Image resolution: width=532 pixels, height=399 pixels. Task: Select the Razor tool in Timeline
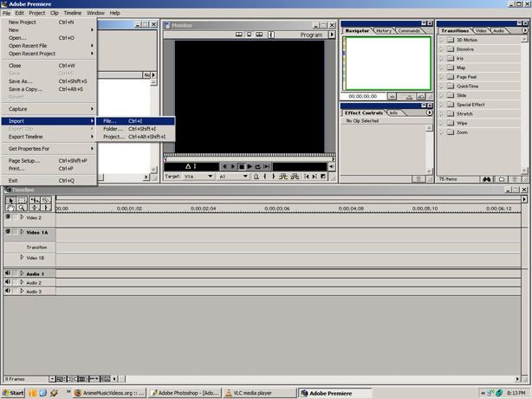(46, 200)
